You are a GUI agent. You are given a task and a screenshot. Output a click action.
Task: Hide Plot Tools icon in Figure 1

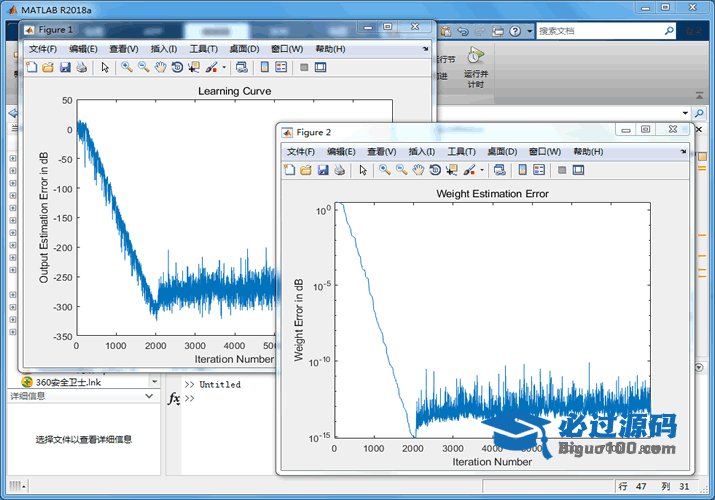(x=304, y=67)
